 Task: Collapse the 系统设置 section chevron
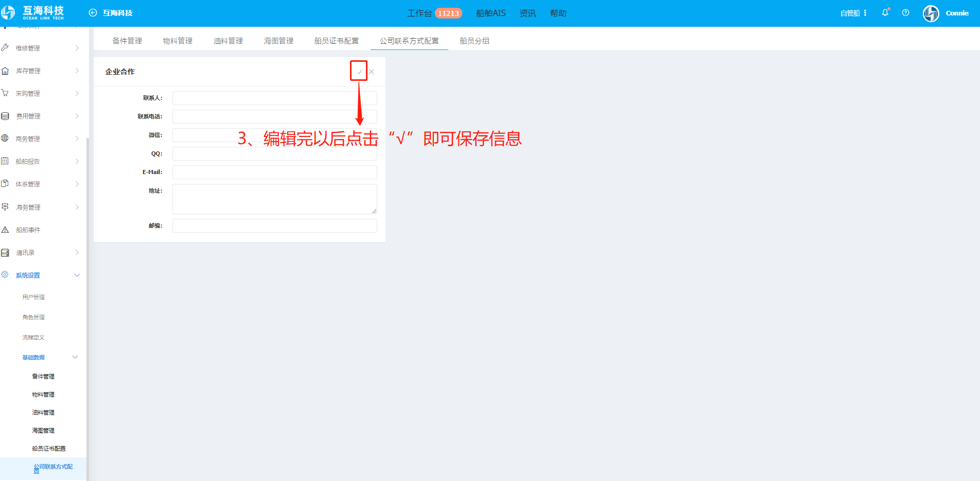pos(77,275)
